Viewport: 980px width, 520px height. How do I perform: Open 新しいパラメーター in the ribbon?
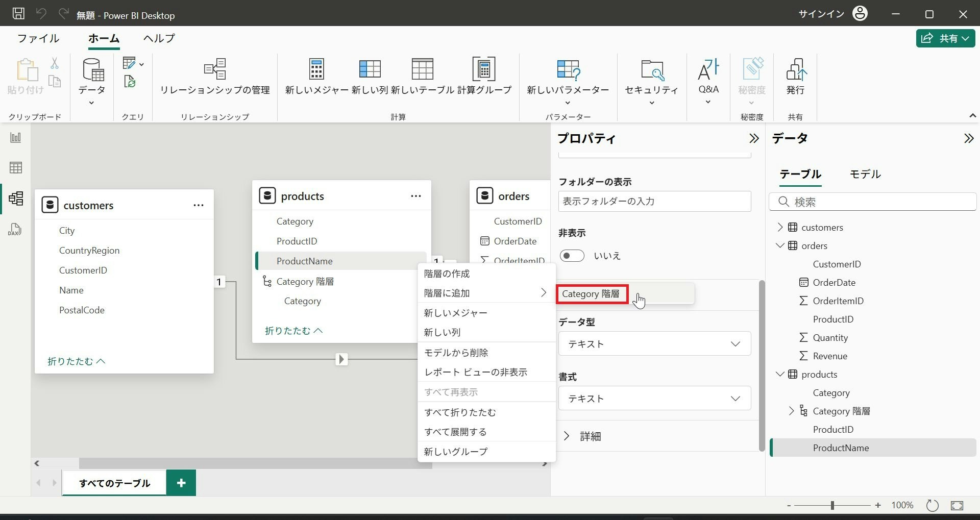point(568,82)
